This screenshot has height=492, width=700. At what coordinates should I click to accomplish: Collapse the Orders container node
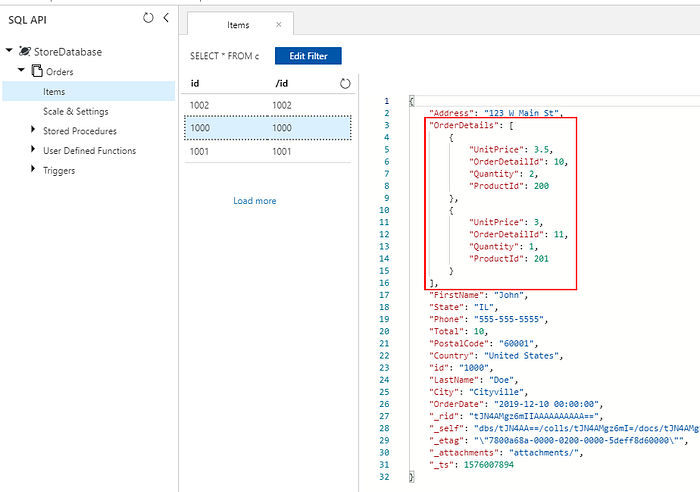pyautogui.click(x=21, y=70)
